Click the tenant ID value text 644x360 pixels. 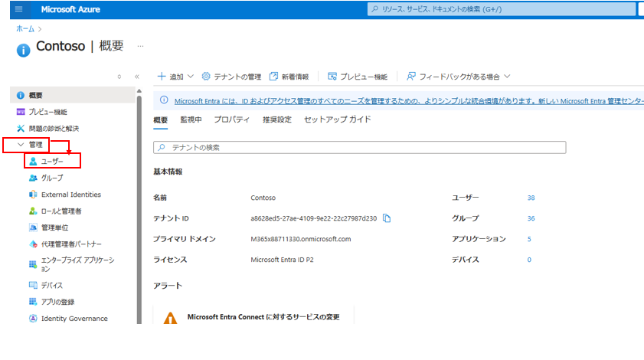(x=313, y=218)
